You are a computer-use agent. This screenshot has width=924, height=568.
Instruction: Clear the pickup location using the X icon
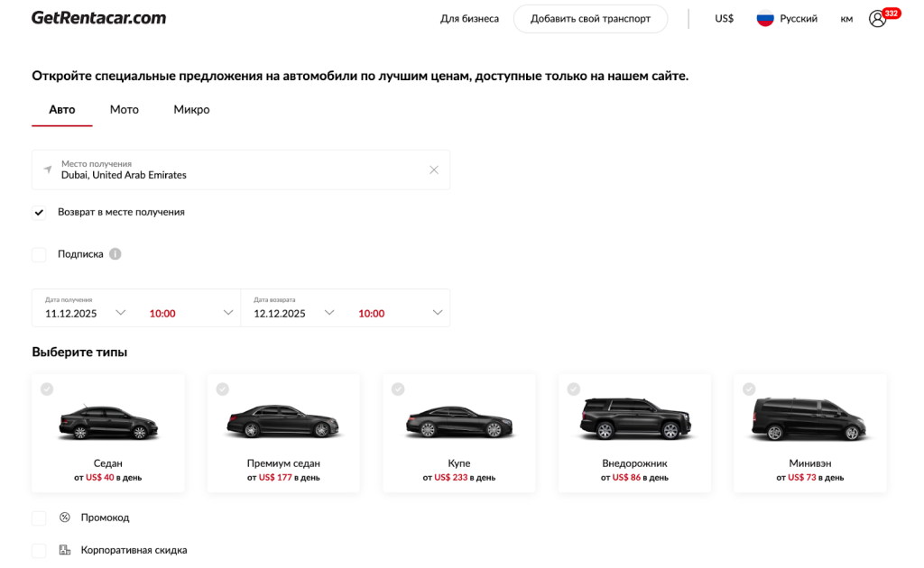click(x=434, y=169)
